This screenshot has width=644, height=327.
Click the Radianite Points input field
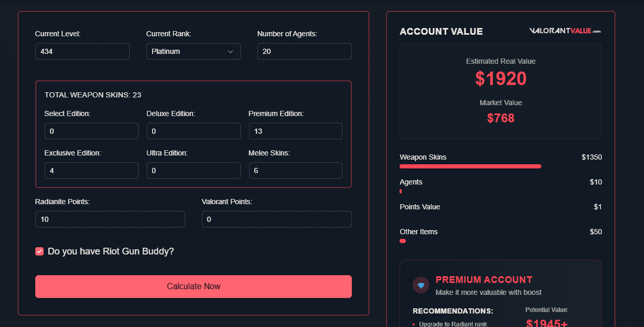[110, 219]
